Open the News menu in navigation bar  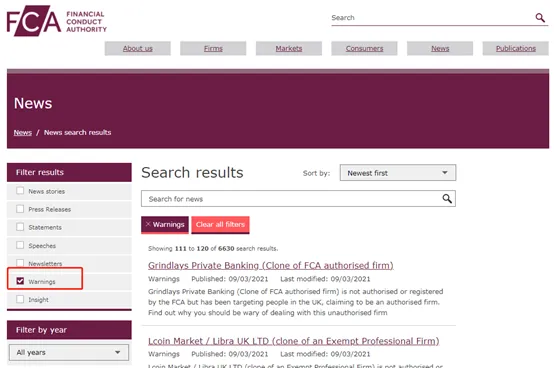point(440,48)
